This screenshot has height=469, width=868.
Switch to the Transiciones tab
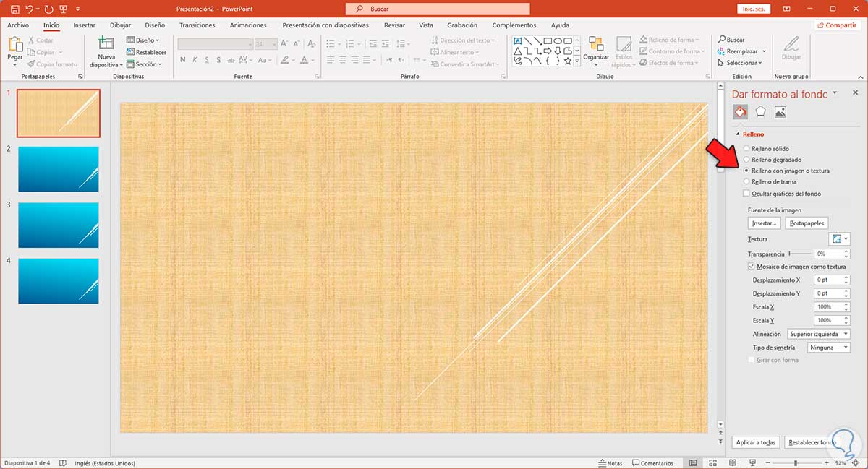pos(197,25)
